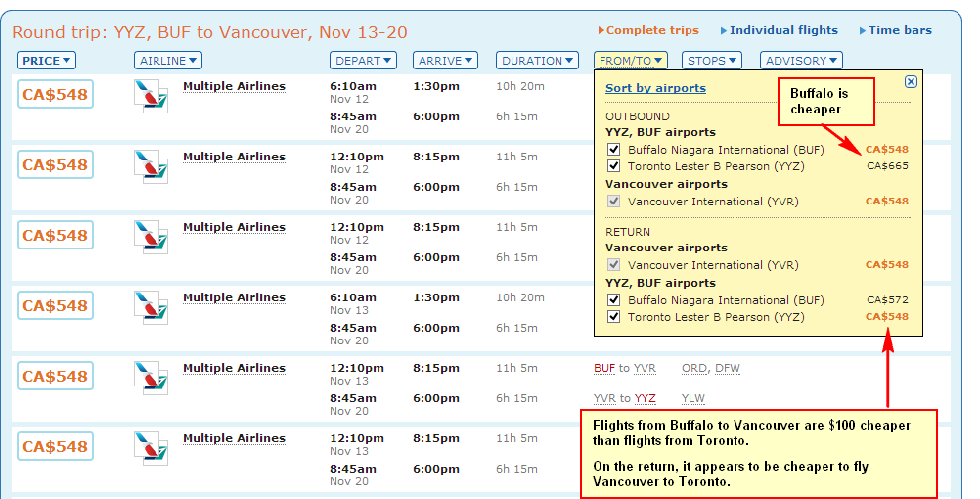This screenshot has width=980, height=499.
Task: Open the DURATION filter dropdown
Action: tap(537, 61)
